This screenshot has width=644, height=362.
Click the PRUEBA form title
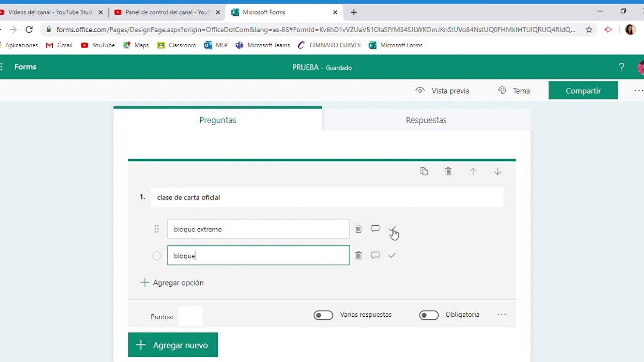pos(305,67)
